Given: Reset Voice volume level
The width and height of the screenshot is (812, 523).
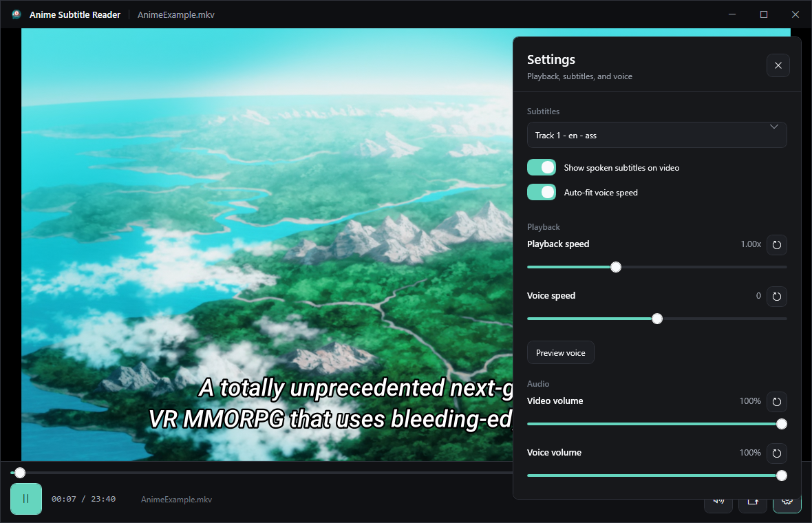Looking at the screenshot, I should pos(776,453).
